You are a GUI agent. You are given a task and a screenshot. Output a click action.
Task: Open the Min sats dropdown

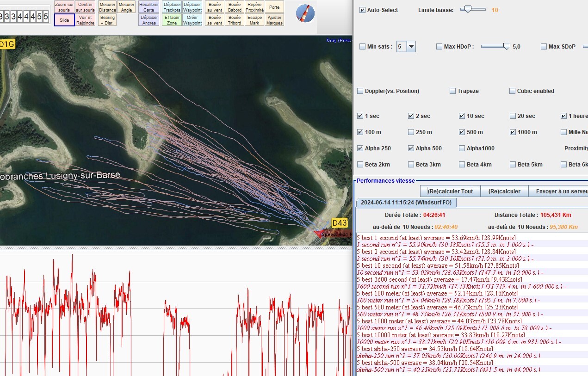[411, 46]
